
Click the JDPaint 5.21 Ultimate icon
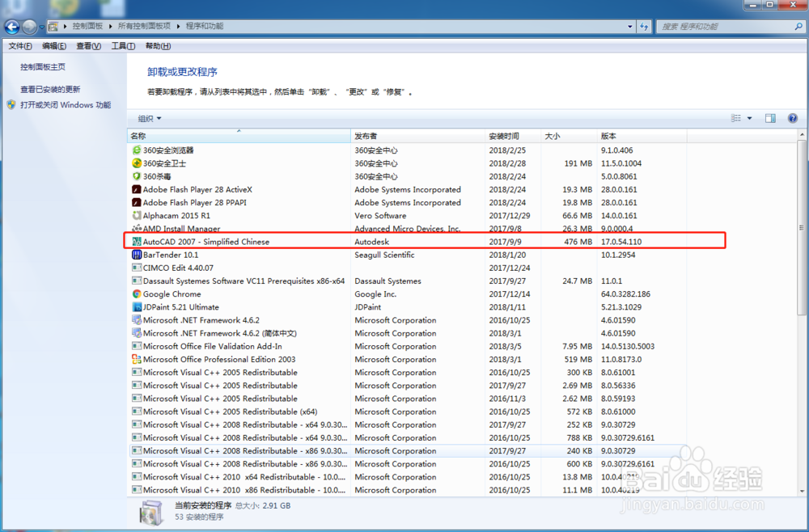tap(136, 306)
